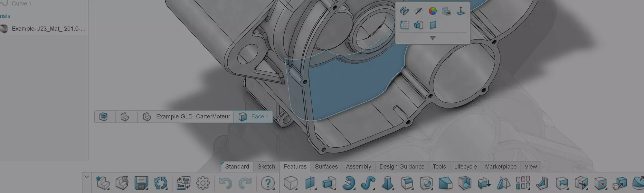Select the Hole feature icon
The height and width of the screenshot is (193, 644).
coord(426,183)
